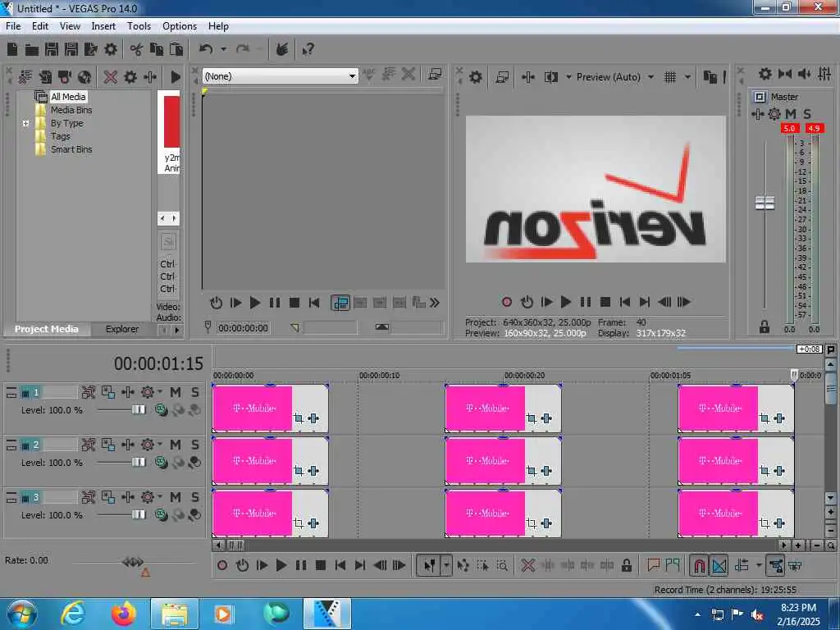Image resolution: width=840 pixels, height=630 pixels.
Task: Open track 2 automation settings dropdown
Action: 160,445
